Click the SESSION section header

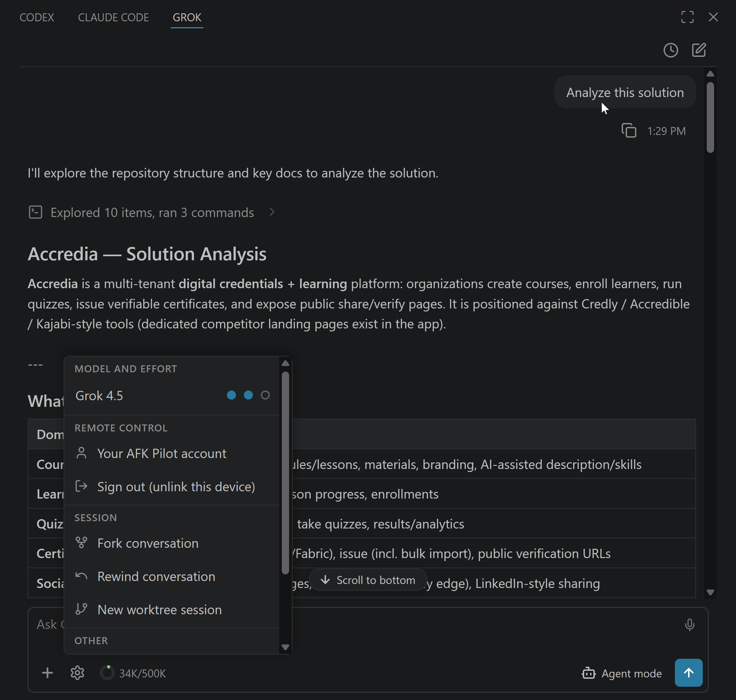click(x=95, y=518)
